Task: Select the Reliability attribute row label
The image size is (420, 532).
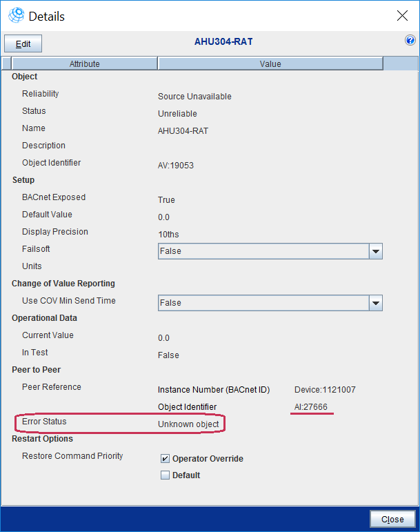Action: click(40, 94)
